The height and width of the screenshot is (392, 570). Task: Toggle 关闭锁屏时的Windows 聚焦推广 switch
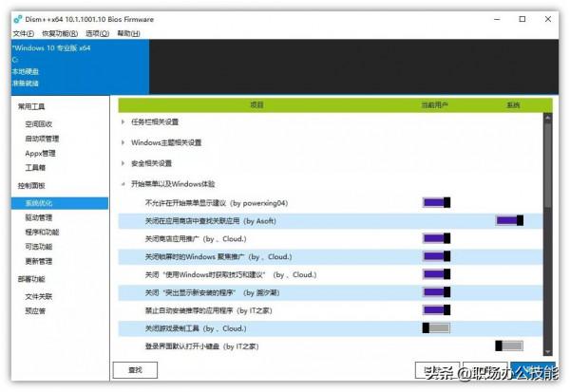point(437,256)
